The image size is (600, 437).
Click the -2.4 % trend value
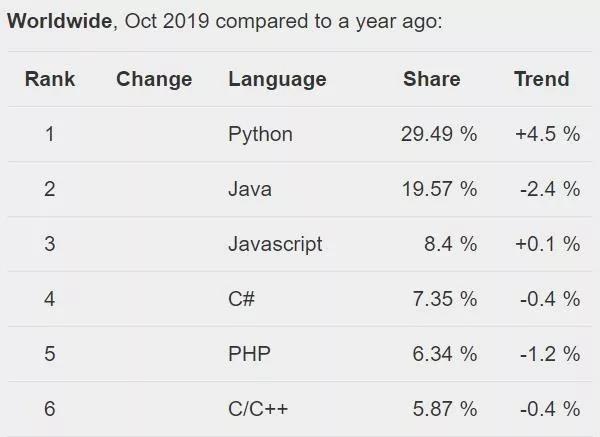[x=550, y=189]
